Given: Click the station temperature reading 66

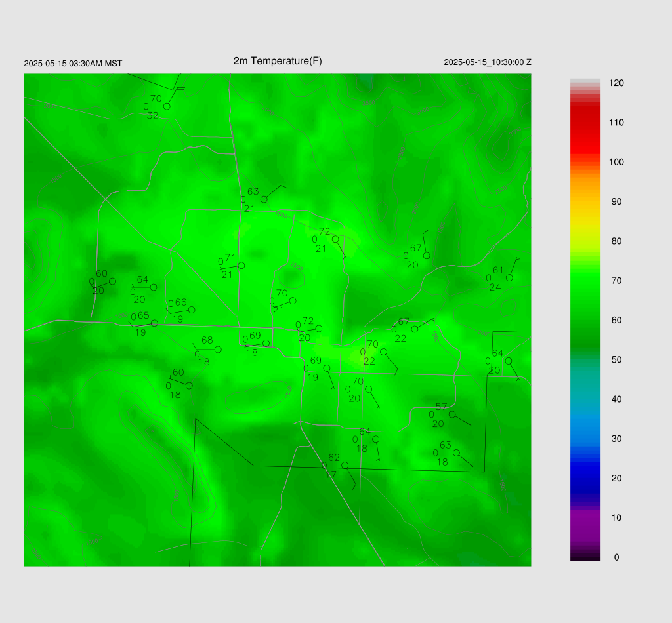Looking at the screenshot, I should 180,302.
